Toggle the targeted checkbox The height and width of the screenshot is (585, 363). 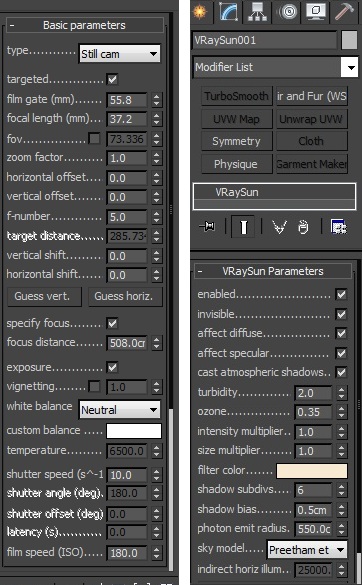coord(112,79)
